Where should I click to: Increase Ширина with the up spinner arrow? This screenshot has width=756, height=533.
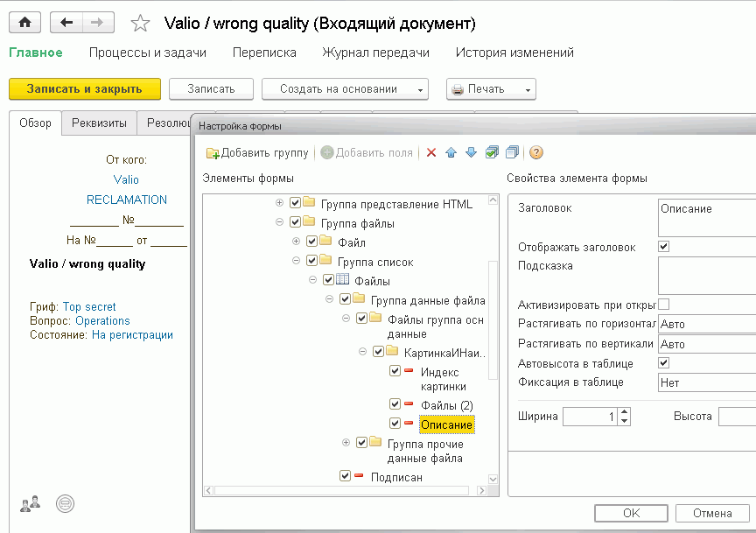tap(625, 412)
